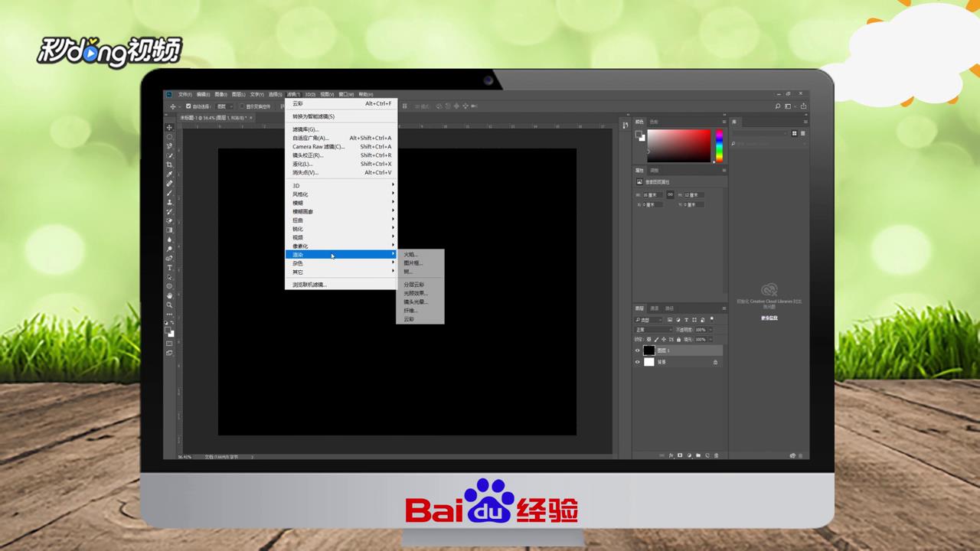Toggle the 显示变换控件 checkbox
This screenshot has height=551, width=980.
[x=242, y=106]
